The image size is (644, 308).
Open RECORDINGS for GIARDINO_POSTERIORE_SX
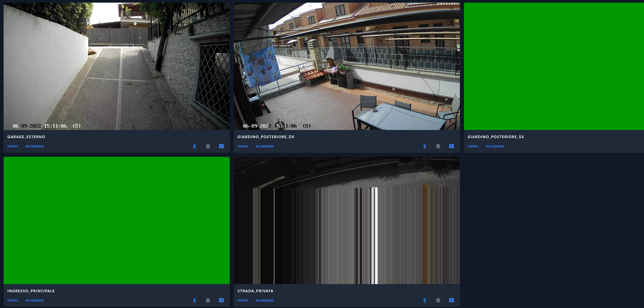pos(494,146)
